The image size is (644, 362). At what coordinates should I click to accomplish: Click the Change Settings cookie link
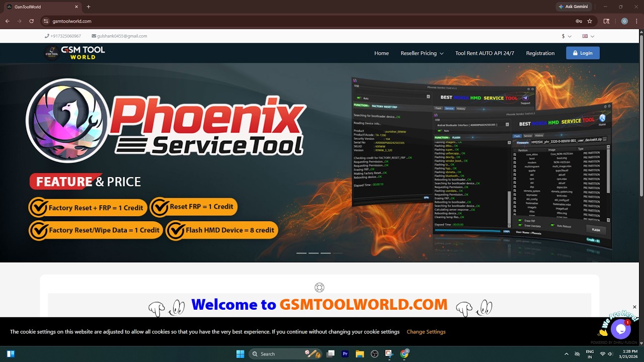(x=426, y=332)
